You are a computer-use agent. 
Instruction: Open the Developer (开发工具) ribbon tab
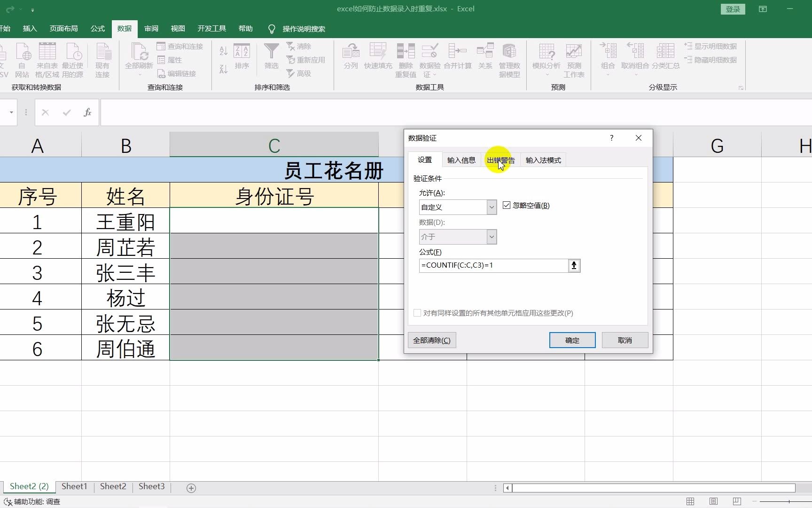pyautogui.click(x=212, y=29)
